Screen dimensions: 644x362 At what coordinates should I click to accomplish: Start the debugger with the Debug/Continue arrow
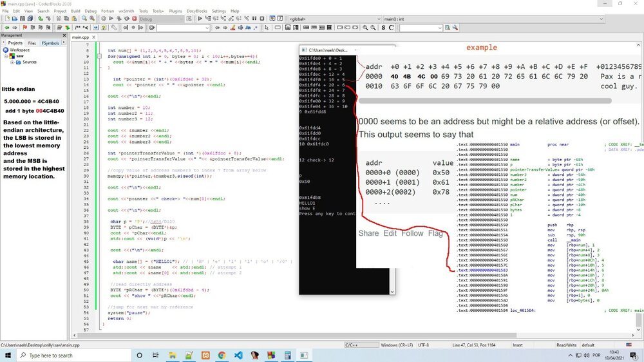(x=200, y=19)
